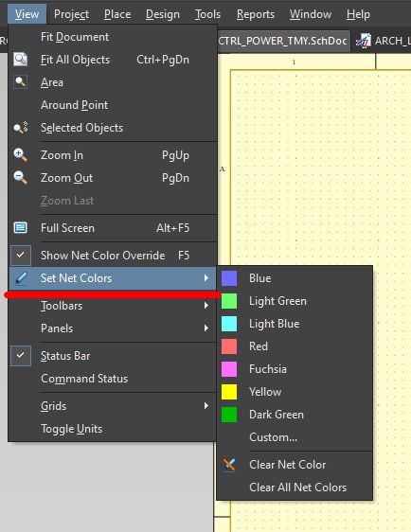Pick the Dark Green color swatch
Image resolution: width=411 pixels, height=532 pixels.
click(x=229, y=415)
